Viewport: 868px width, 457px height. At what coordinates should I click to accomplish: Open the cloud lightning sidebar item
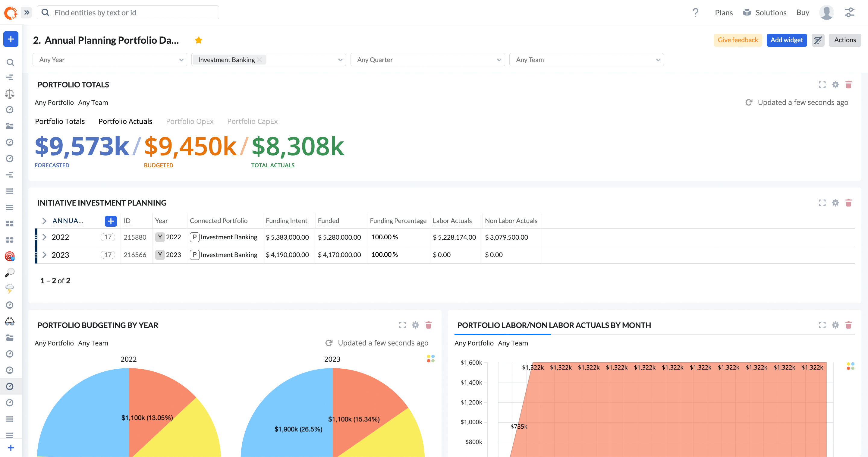[x=10, y=288]
